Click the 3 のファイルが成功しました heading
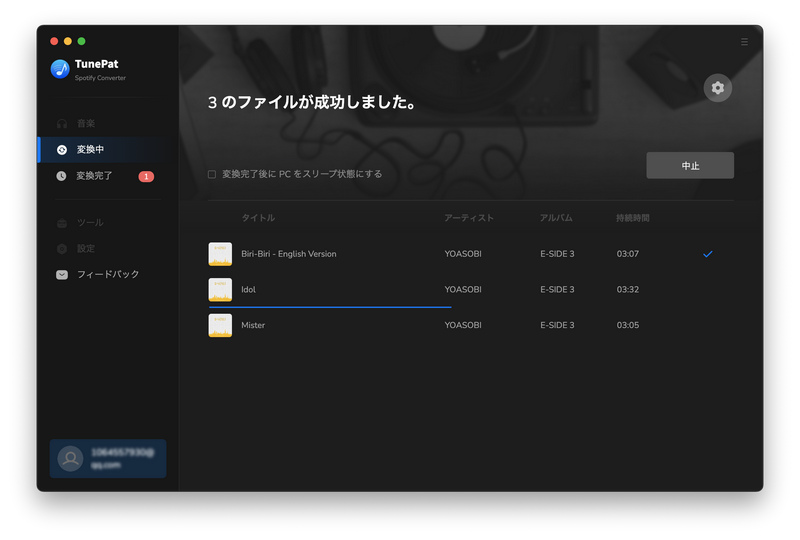 (x=312, y=102)
